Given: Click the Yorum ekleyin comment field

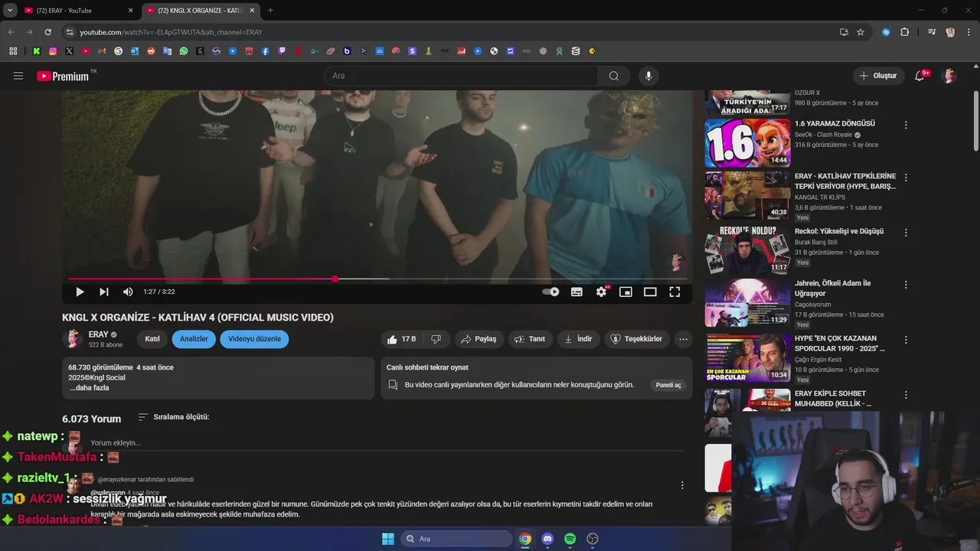Looking at the screenshot, I should pyautogui.click(x=387, y=442).
